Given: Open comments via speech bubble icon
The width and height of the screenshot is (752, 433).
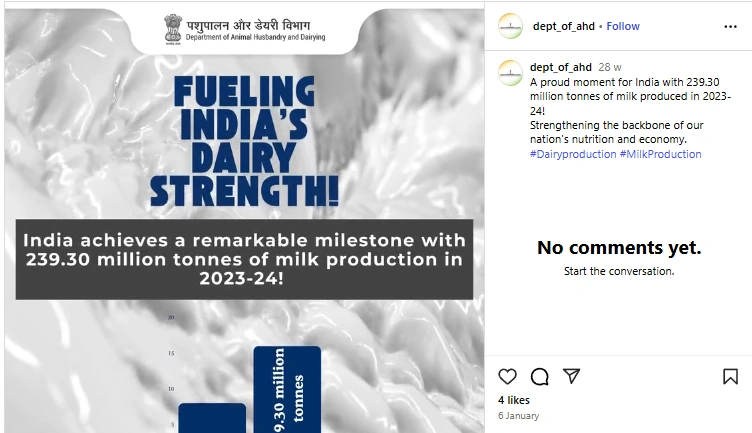Looking at the screenshot, I should click(x=540, y=376).
